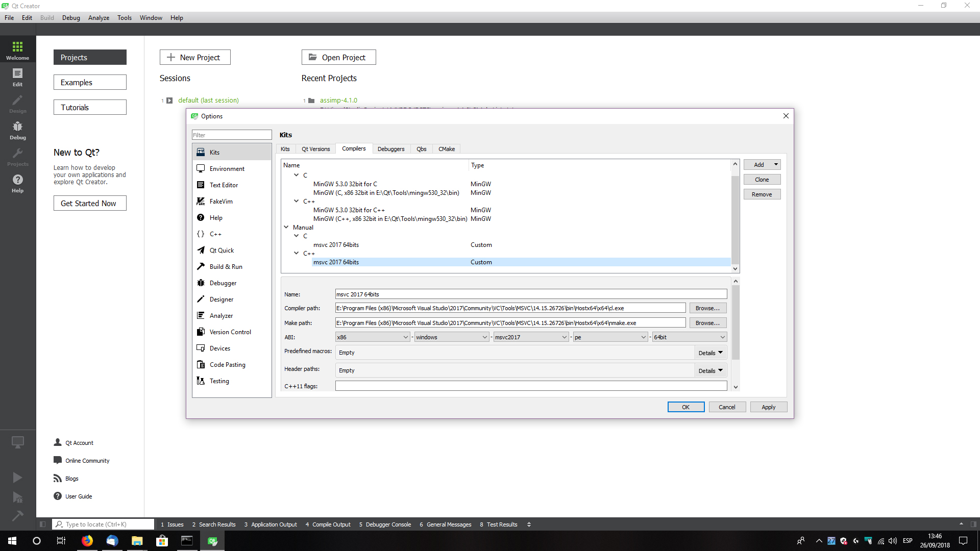Open the ABI architecture x86 dropdown
The image size is (980, 551).
[x=373, y=337]
